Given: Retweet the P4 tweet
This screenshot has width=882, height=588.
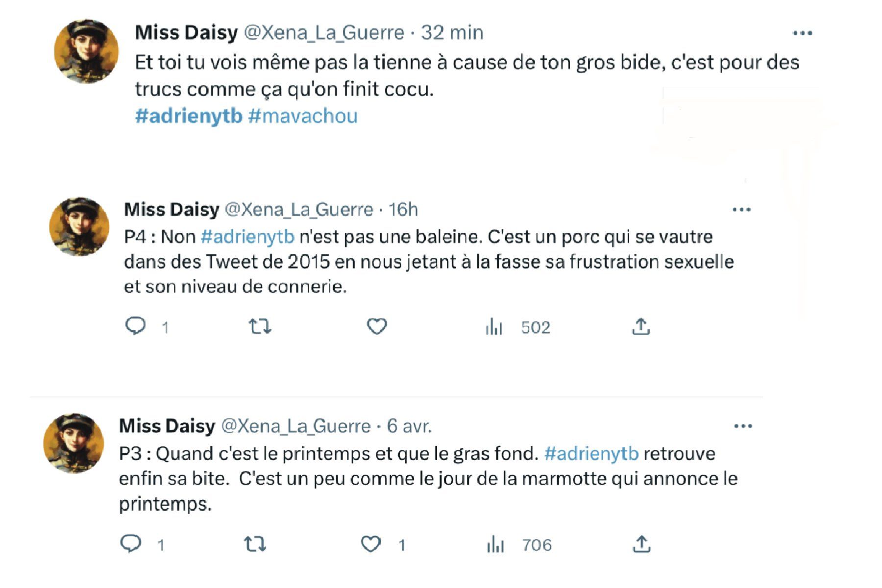Looking at the screenshot, I should click(x=260, y=326).
